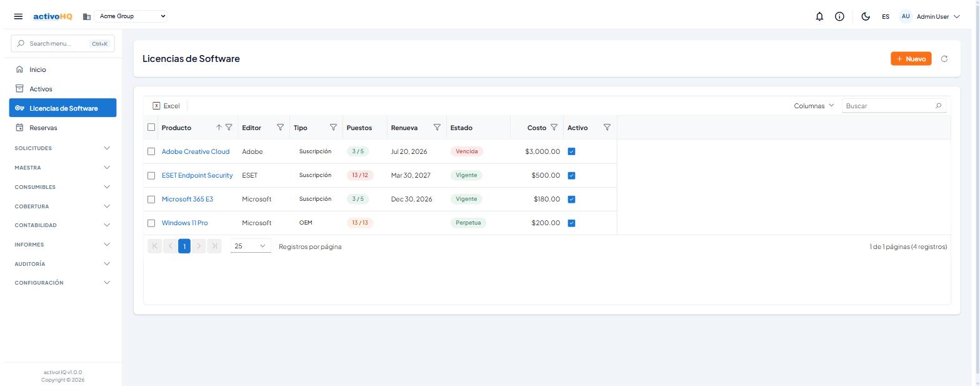
Task: Open the Acme Group company dropdown
Action: [x=131, y=16]
